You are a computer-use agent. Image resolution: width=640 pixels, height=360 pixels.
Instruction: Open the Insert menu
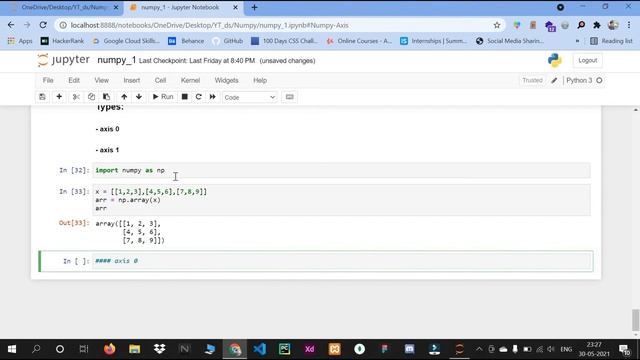[x=131, y=80]
